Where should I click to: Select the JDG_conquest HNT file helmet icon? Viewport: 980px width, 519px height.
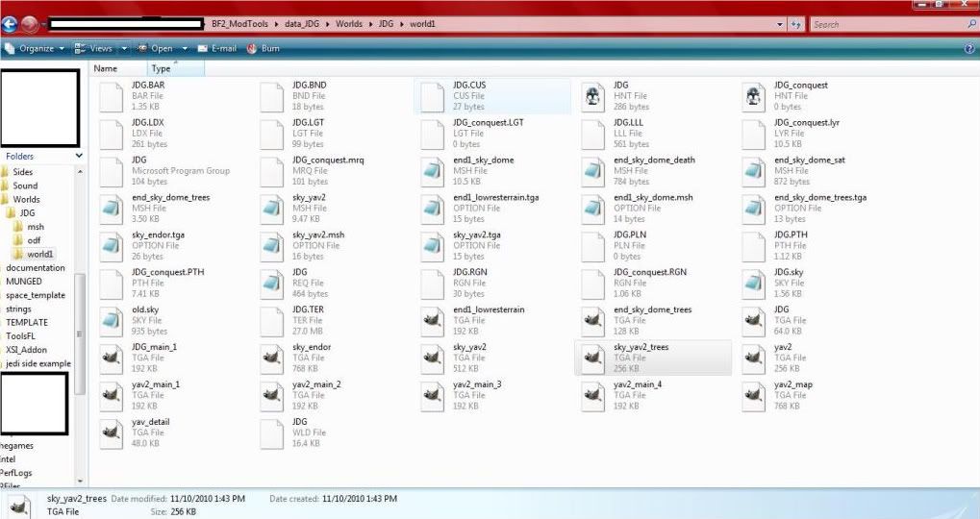tap(753, 97)
